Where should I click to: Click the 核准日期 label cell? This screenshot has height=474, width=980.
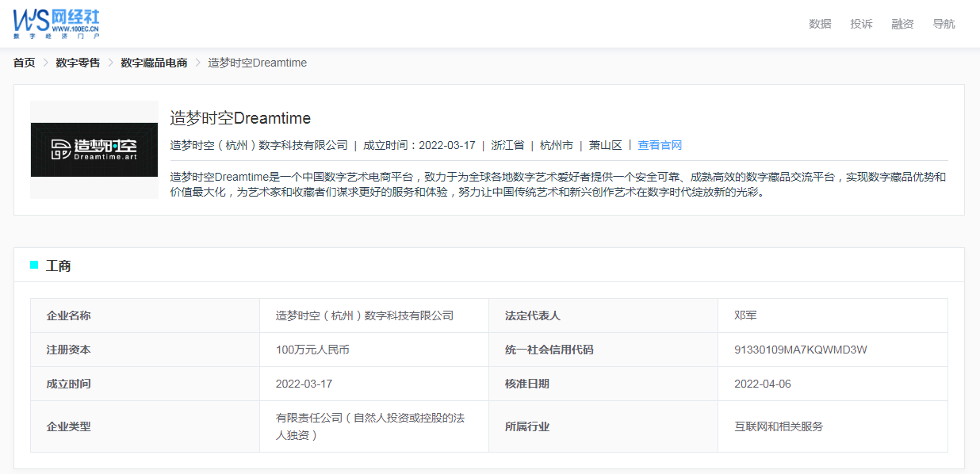603,384
